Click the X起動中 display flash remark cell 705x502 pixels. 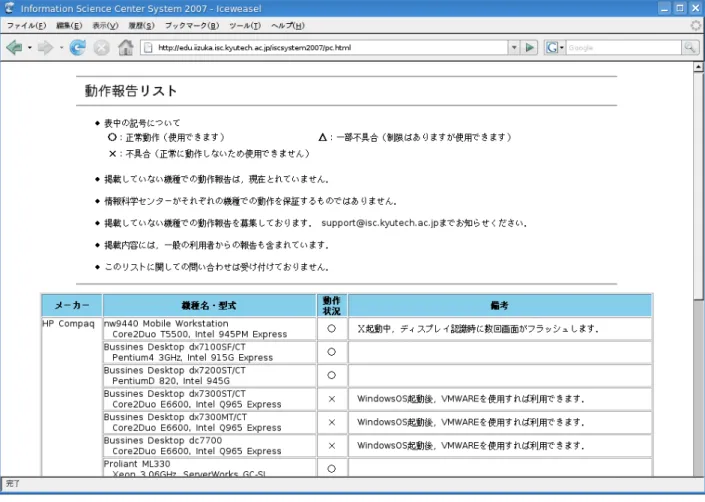500,329
